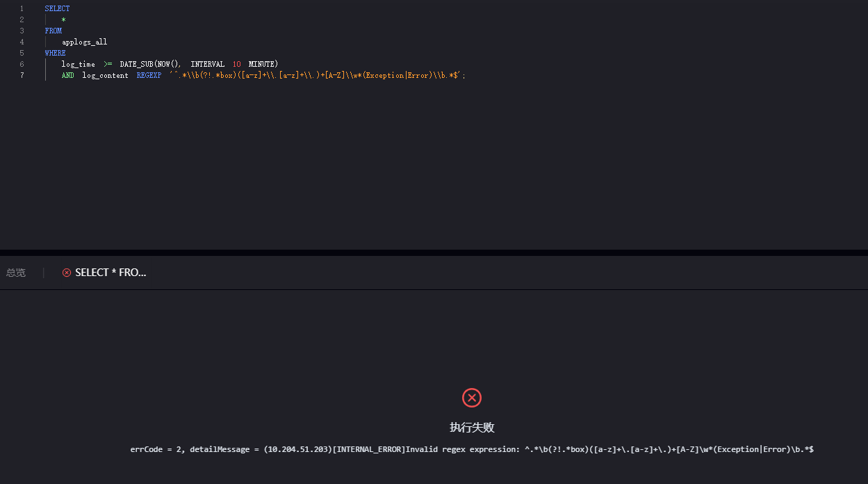Click the horizontal divider between editor and results
Viewport: 868px width, 484px height.
434,252
